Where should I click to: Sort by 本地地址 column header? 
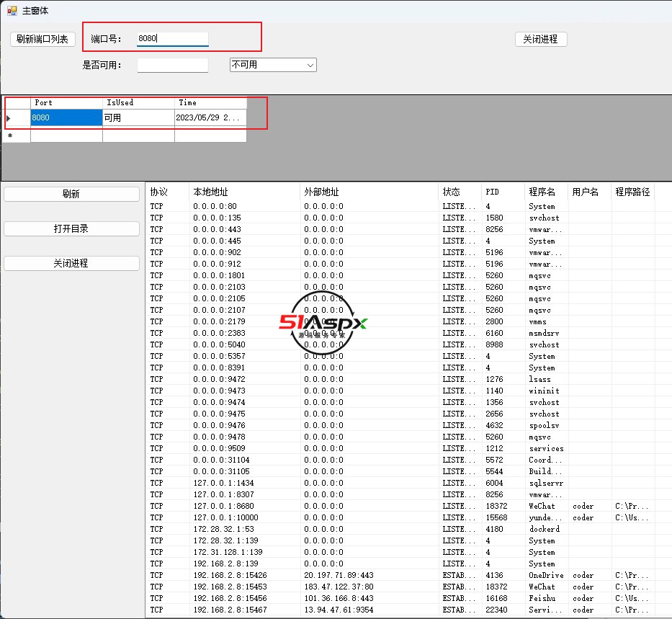coord(244,192)
